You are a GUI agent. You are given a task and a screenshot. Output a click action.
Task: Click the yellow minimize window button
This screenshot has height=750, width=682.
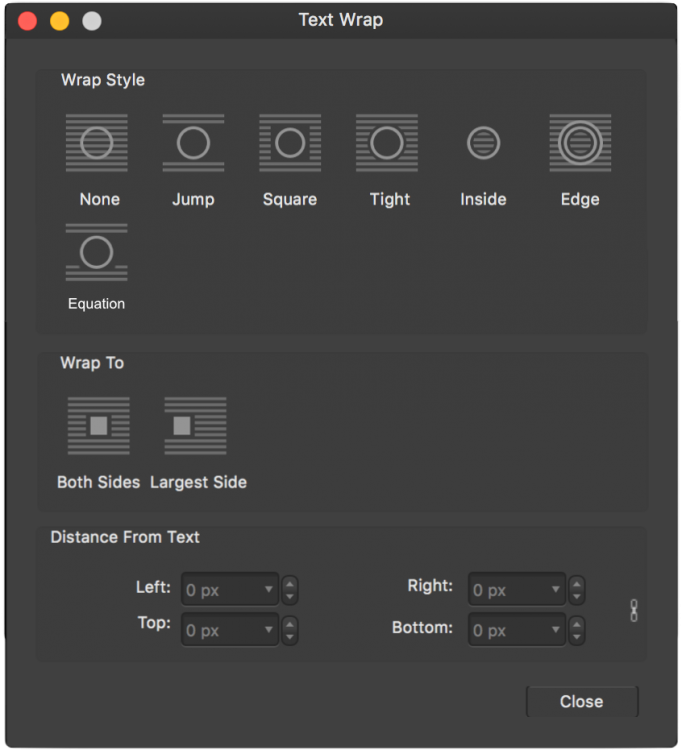pyautogui.click(x=60, y=20)
